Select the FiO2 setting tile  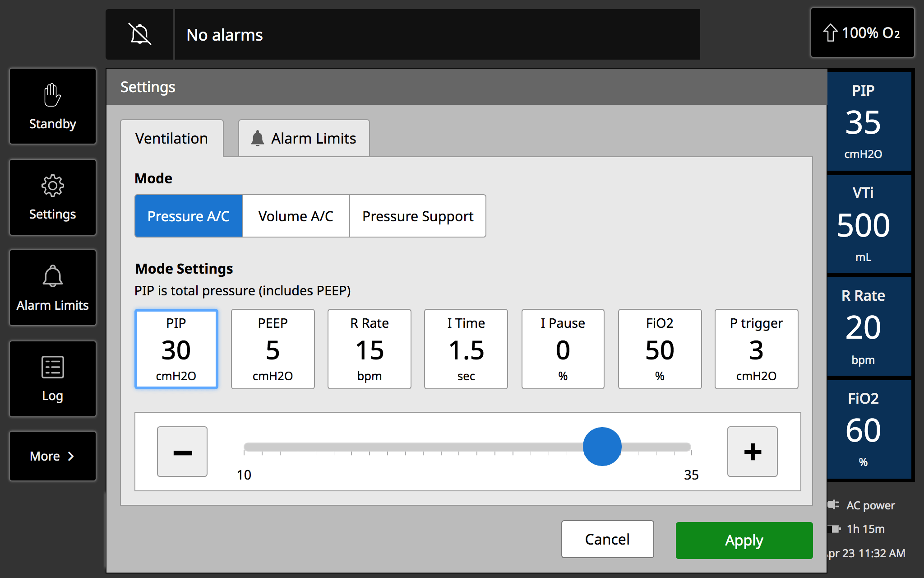[660, 349]
